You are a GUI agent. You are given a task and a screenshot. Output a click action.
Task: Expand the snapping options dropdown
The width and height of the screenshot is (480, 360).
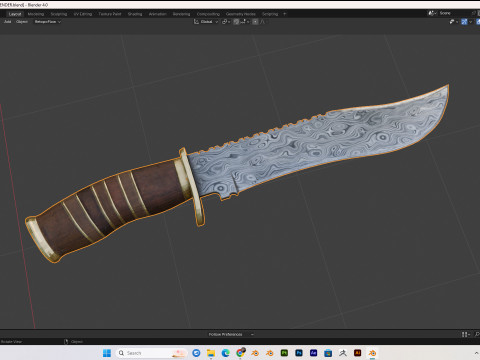click(x=245, y=22)
